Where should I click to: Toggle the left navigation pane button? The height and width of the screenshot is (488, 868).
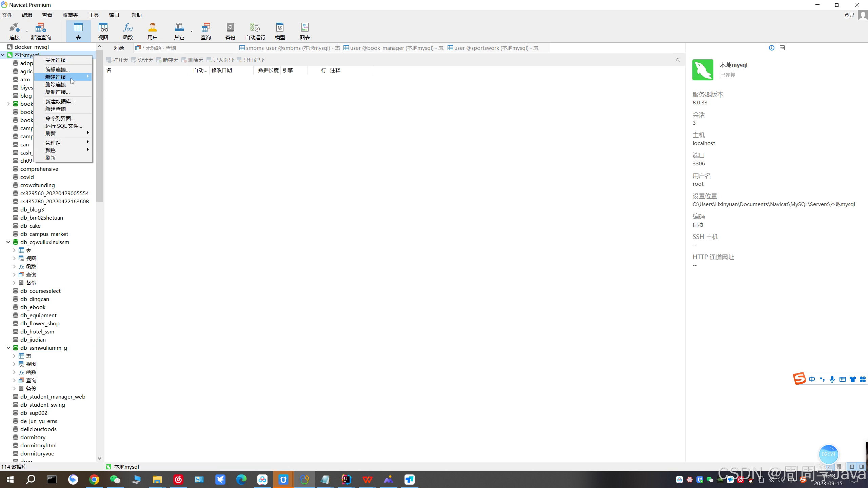[851, 467]
